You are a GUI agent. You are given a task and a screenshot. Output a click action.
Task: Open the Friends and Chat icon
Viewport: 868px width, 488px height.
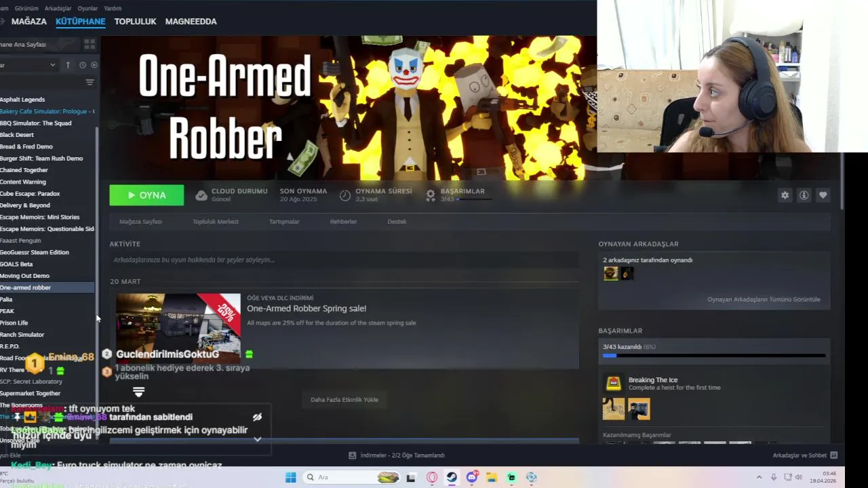(x=834, y=455)
